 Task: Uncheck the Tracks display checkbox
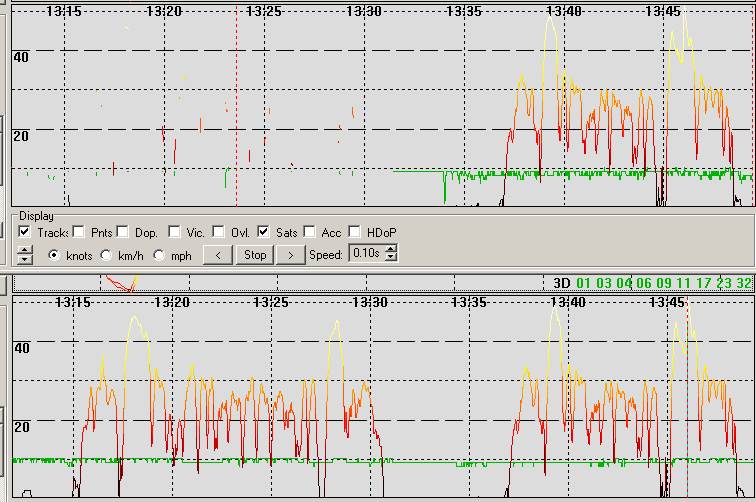pos(24,232)
